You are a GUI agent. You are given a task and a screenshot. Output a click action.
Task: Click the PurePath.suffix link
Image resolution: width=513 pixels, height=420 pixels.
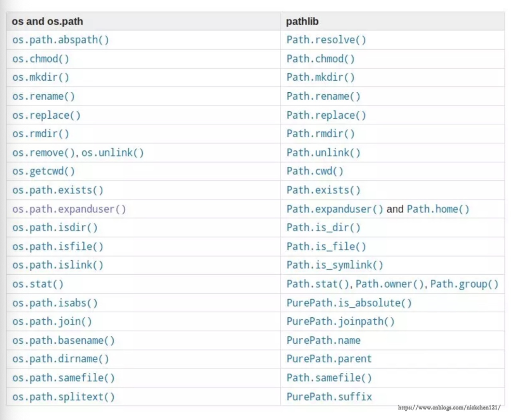[x=329, y=397]
